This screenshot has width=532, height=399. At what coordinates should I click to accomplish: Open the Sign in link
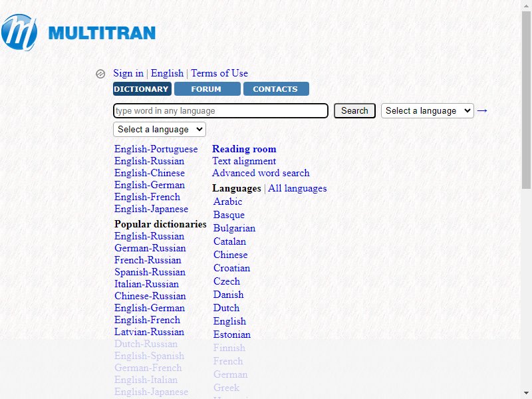[x=128, y=73]
